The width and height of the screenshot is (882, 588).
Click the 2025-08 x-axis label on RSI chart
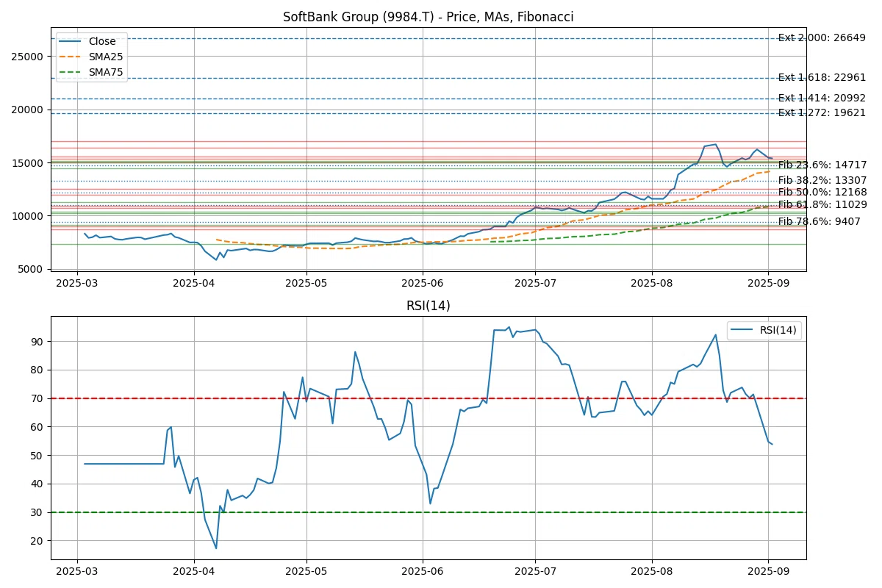652,571
